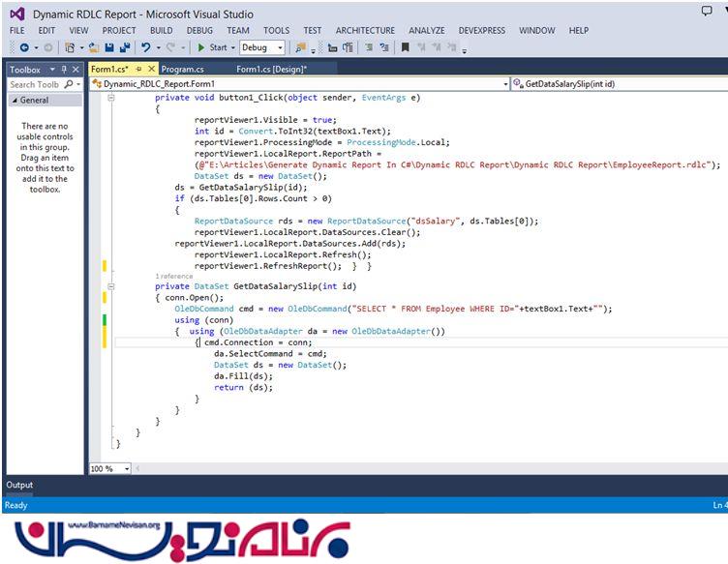Collapse the button1_Click method outline

(110, 98)
